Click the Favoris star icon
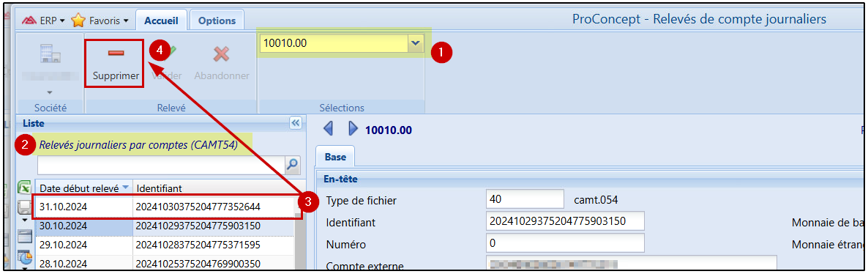868x274 pixels. point(78,21)
